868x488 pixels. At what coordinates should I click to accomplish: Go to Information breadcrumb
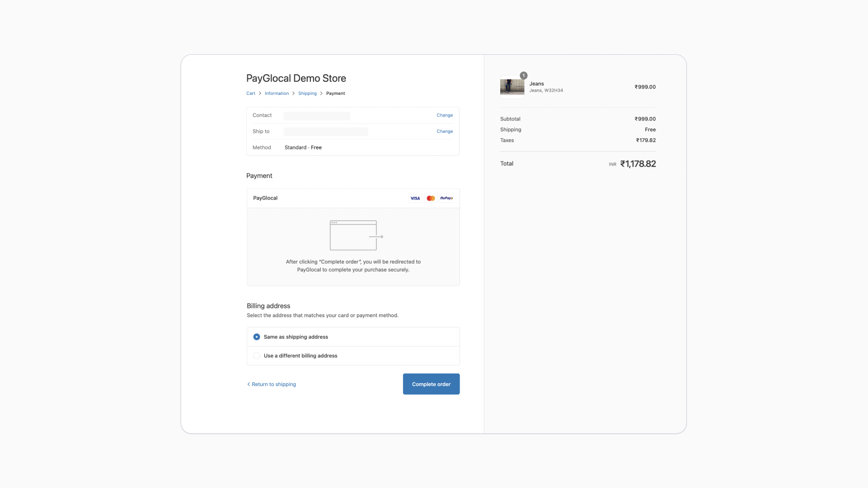pos(277,93)
